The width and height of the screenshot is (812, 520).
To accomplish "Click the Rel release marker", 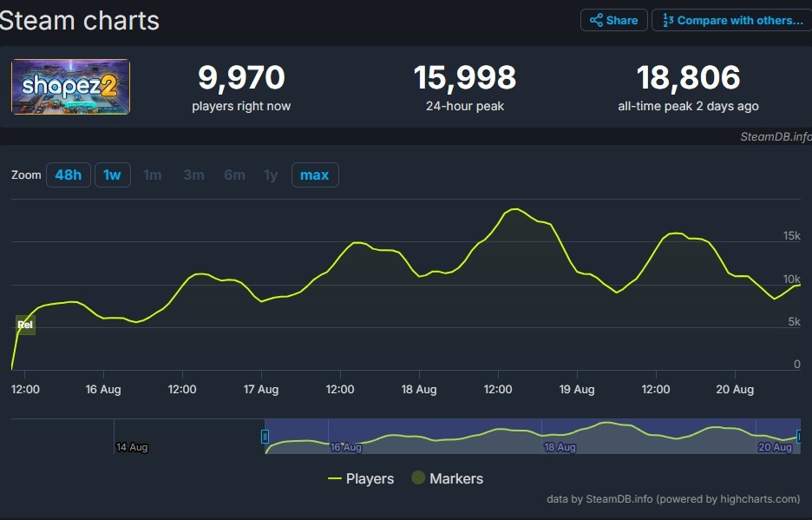I will click(x=25, y=325).
